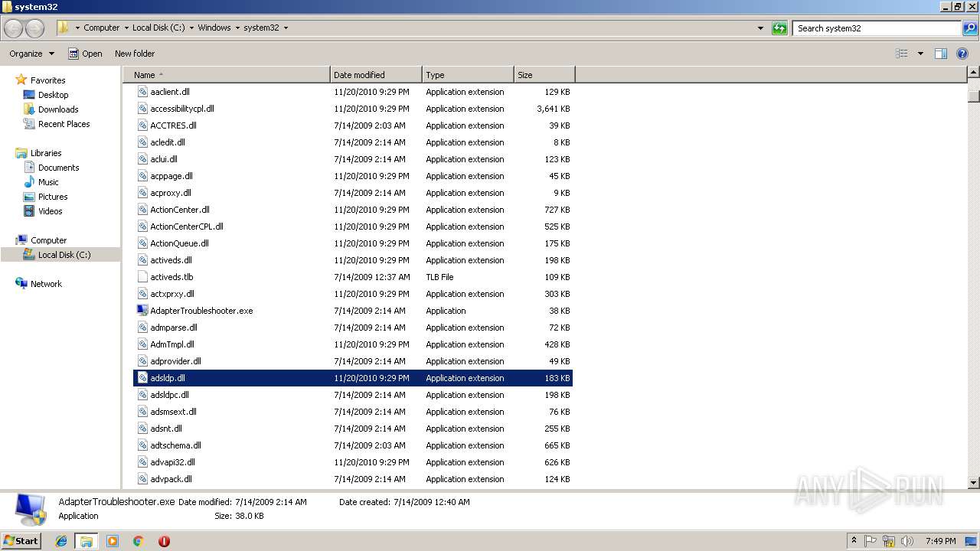Open the Start menu
980x551 pixels.
[21, 541]
